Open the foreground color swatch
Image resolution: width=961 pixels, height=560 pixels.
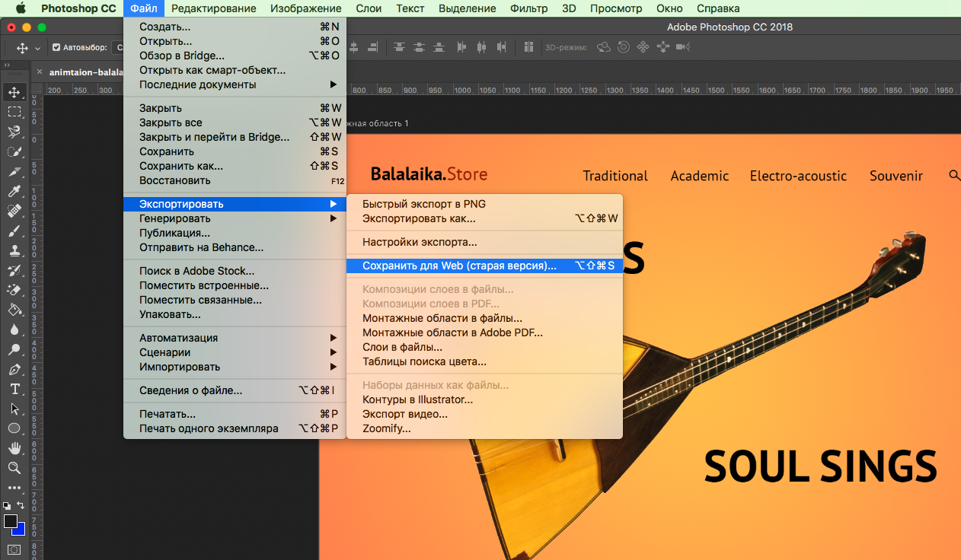[x=11, y=521]
